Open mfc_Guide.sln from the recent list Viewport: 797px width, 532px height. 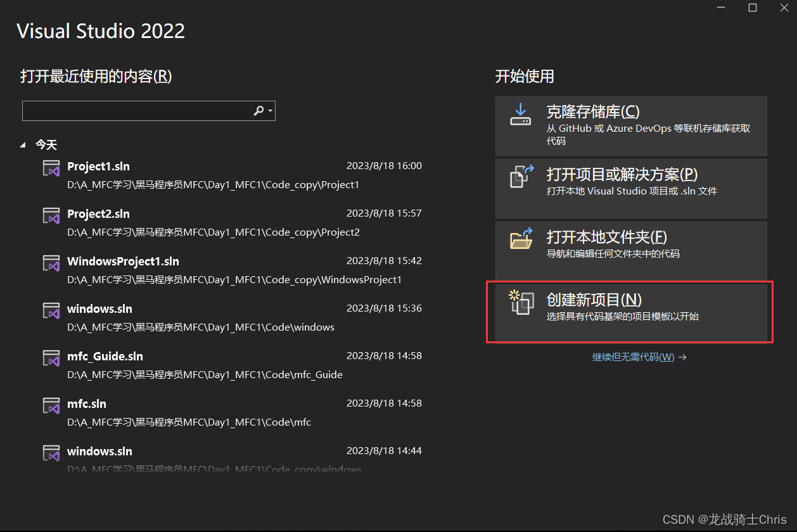click(x=105, y=357)
